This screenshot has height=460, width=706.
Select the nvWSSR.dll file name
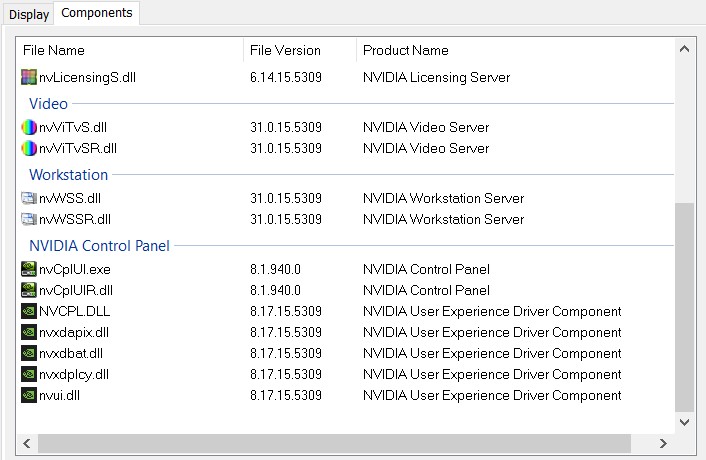[x=75, y=220]
